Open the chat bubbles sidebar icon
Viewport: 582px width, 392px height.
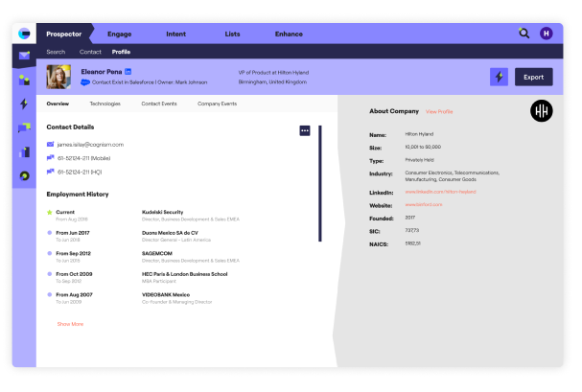point(24,127)
